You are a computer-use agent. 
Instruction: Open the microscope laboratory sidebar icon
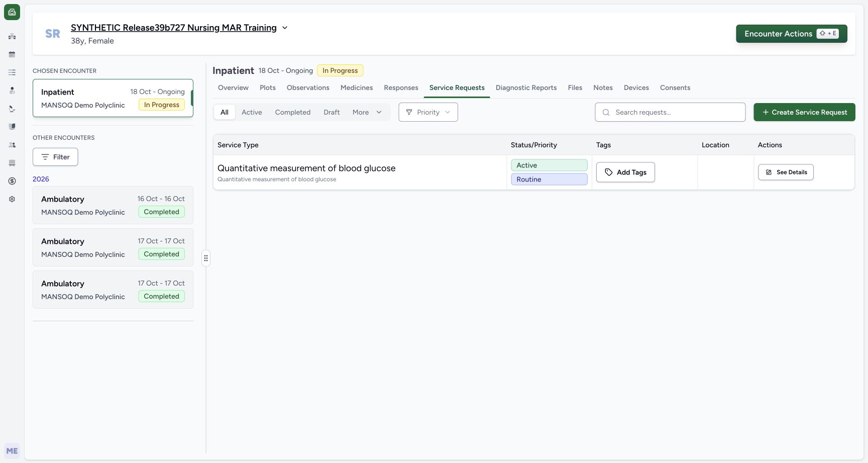(12, 109)
